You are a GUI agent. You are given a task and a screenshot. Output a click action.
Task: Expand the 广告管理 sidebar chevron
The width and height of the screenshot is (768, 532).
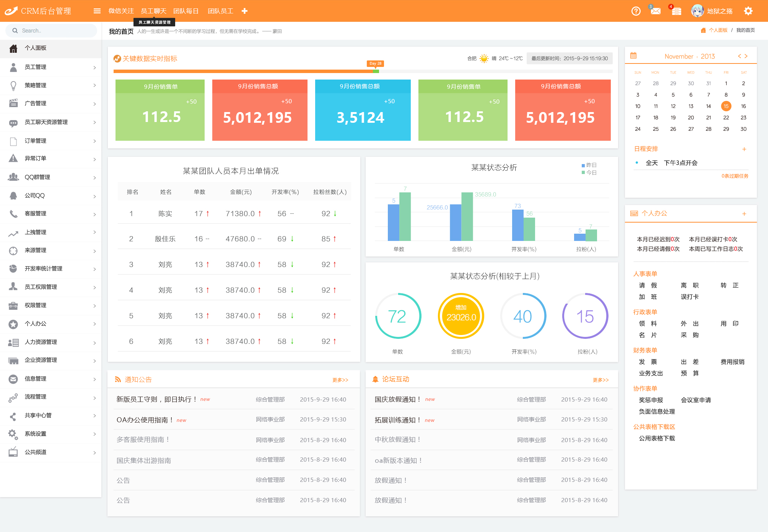pos(94,104)
